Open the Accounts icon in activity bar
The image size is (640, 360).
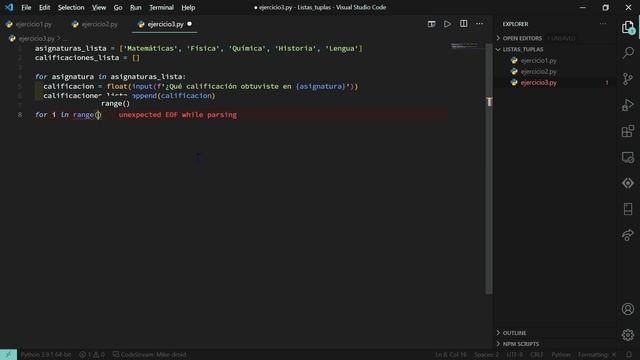[x=628, y=309]
